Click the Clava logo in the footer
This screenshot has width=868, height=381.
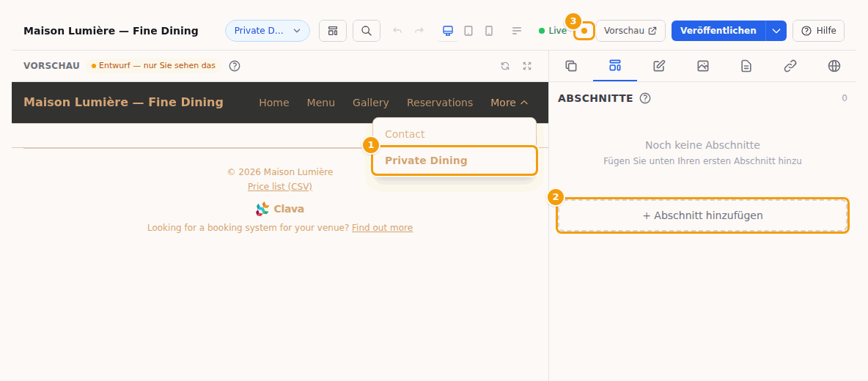point(280,209)
